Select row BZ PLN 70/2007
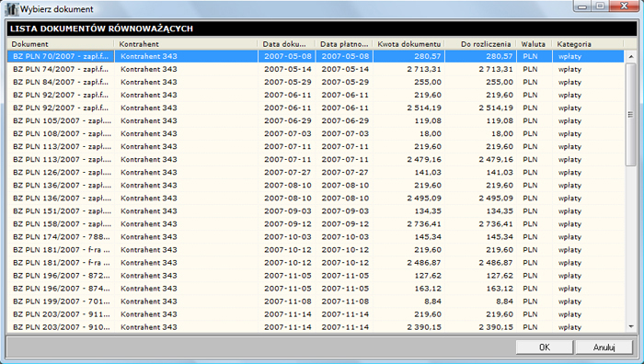 [316, 56]
